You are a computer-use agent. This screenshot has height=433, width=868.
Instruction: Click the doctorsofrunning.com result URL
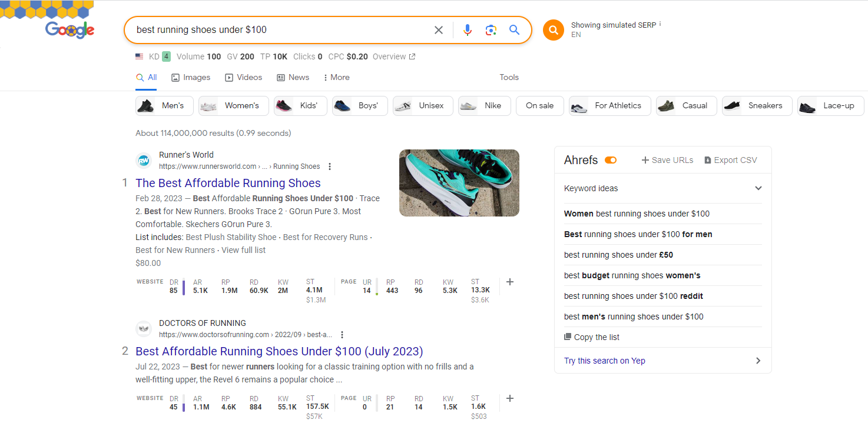(x=246, y=335)
